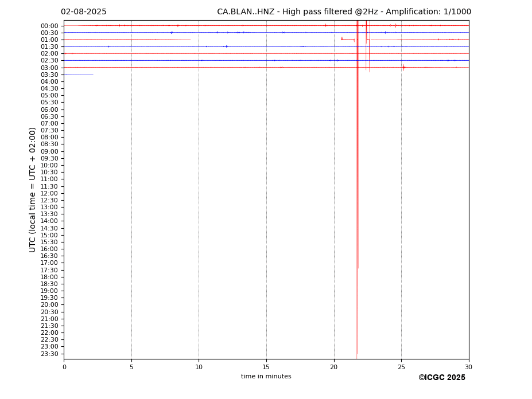Click the x-axis tick label 5
532x399 pixels.
coord(131,367)
